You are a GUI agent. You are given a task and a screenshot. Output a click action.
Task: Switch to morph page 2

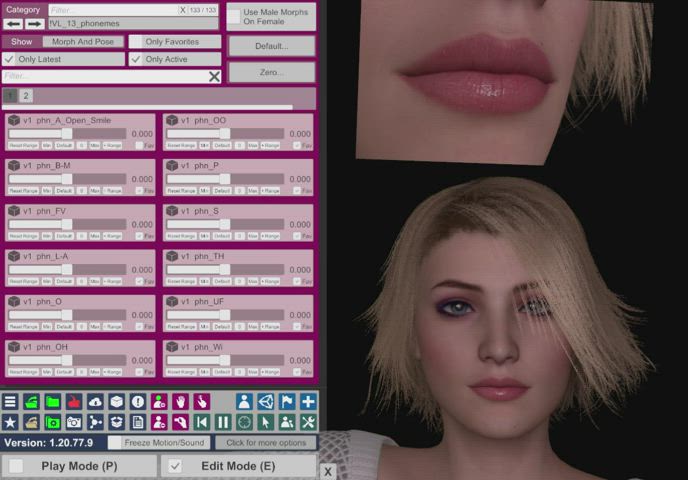26,96
